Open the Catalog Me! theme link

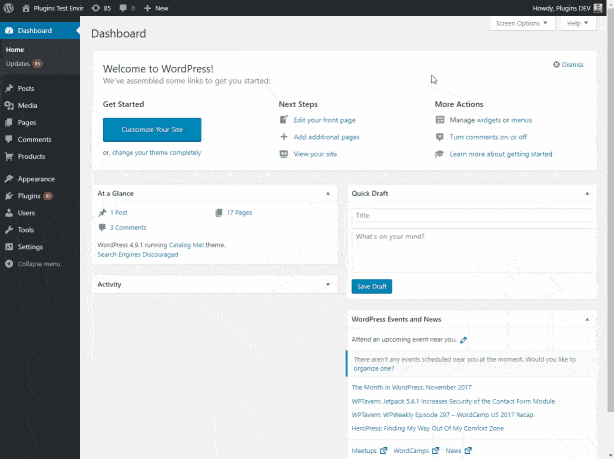pyautogui.click(x=186, y=245)
